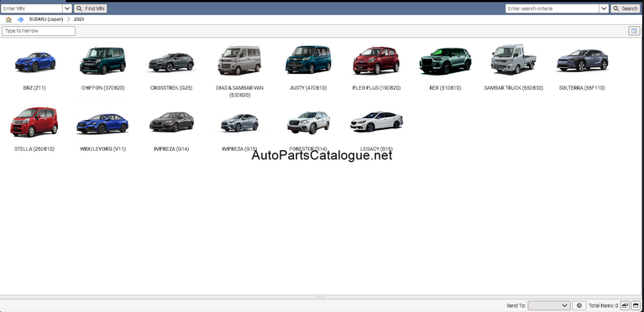The height and width of the screenshot is (312, 644).
Task: Open the SUBARU (Japan) breadcrumb
Action: 46,19
